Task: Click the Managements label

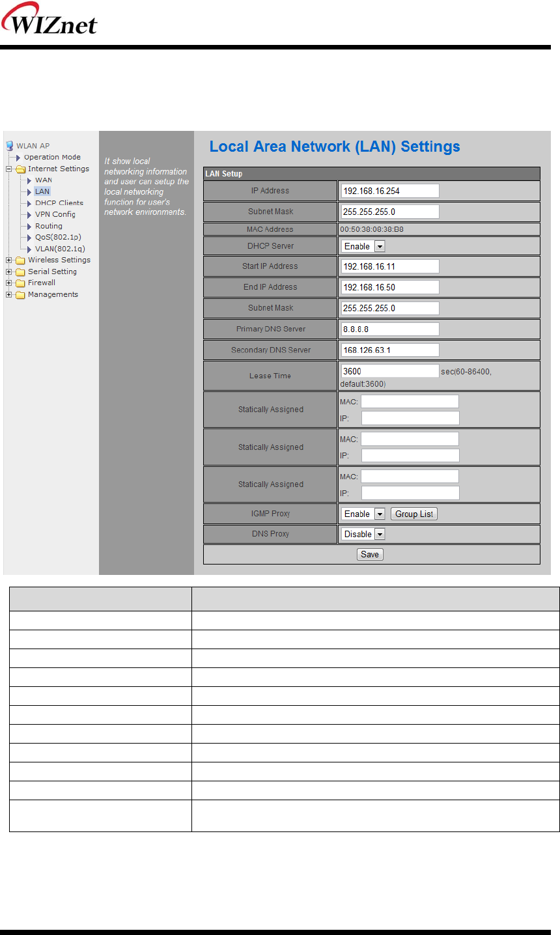Action: pos(53,294)
